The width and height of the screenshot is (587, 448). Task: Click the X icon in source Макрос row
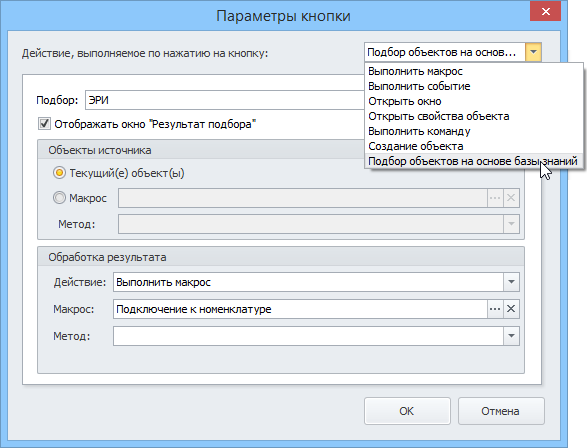click(x=511, y=198)
